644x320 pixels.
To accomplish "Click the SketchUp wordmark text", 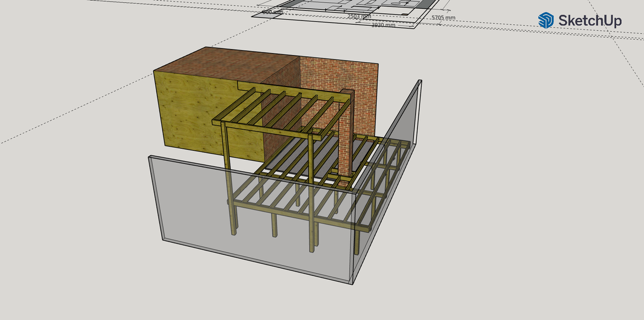I will 590,21.
